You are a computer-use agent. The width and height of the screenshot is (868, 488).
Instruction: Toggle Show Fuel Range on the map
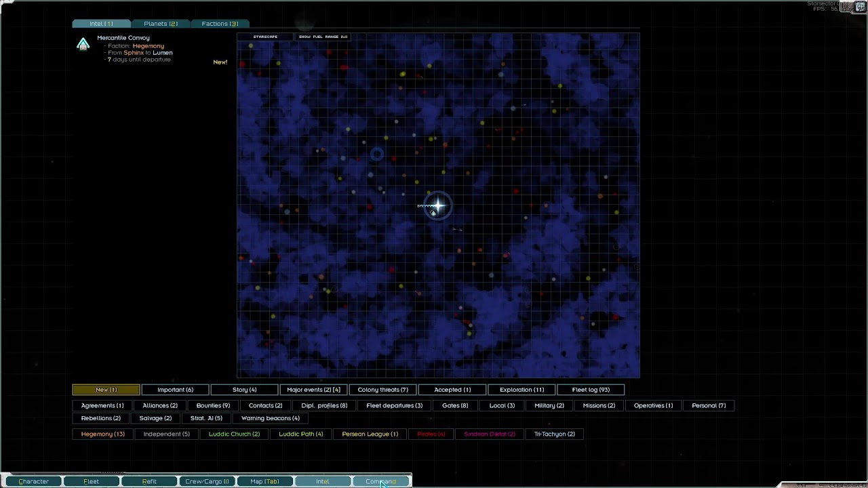(x=323, y=37)
